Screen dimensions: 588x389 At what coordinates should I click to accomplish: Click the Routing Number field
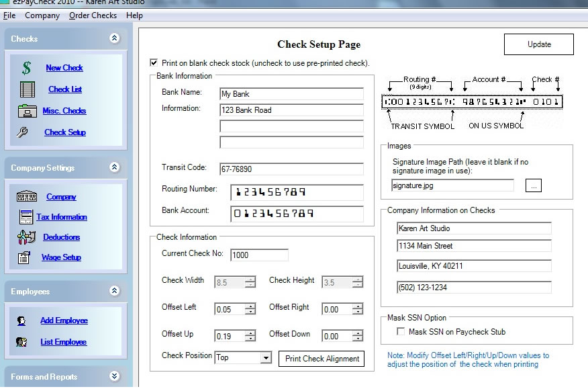pos(297,192)
